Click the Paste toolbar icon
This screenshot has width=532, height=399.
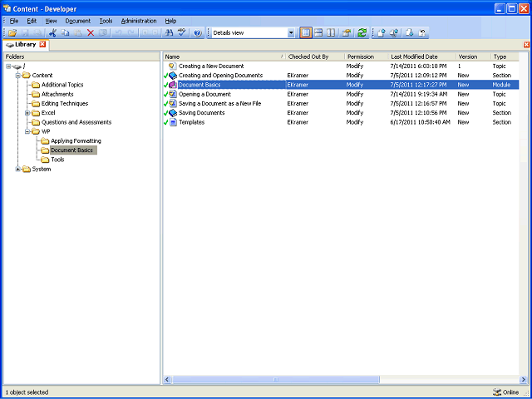coord(78,33)
